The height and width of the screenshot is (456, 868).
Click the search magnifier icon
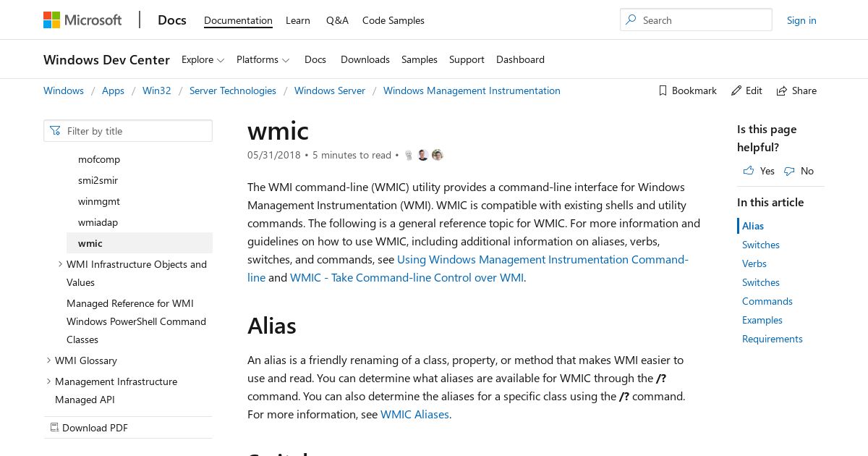(631, 20)
